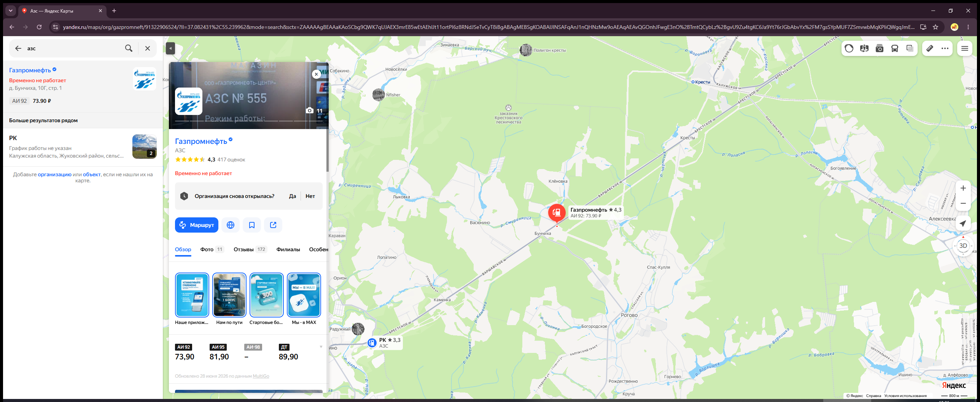Click the red Газпромнефть gas station pin
The width and height of the screenshot is (980, 402).
click(x=557, y=213)
